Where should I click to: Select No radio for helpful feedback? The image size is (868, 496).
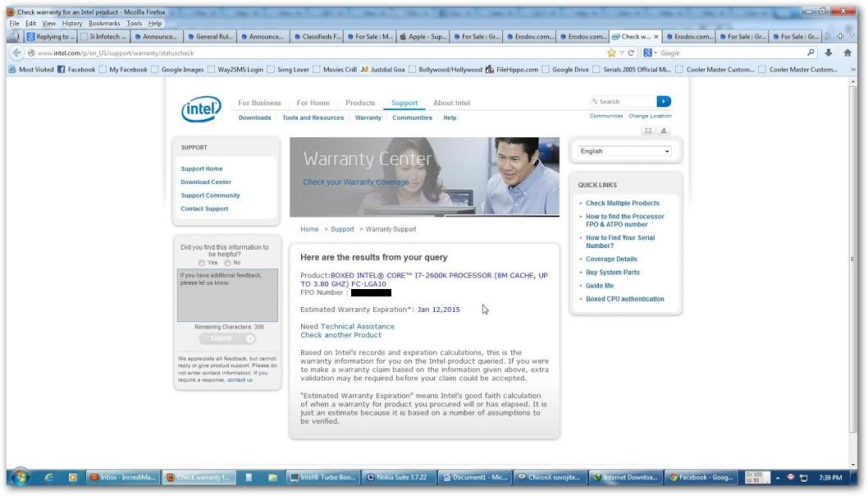pos(227,263)
